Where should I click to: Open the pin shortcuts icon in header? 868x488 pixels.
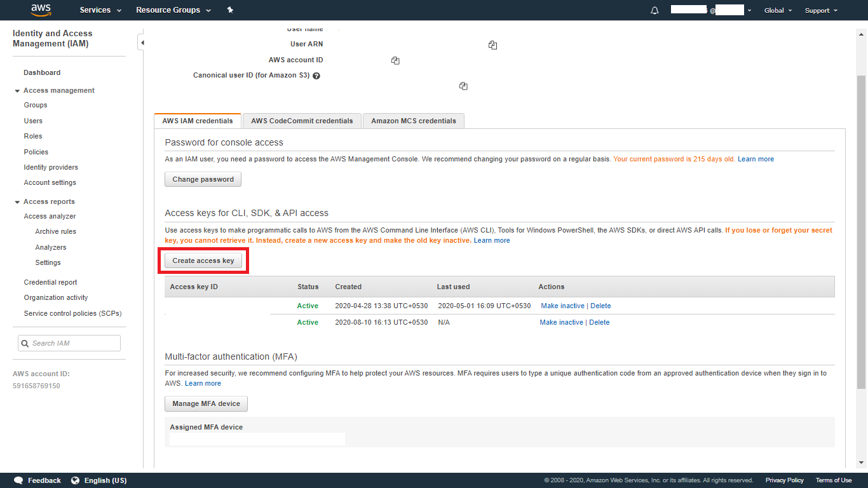[230, 10]
